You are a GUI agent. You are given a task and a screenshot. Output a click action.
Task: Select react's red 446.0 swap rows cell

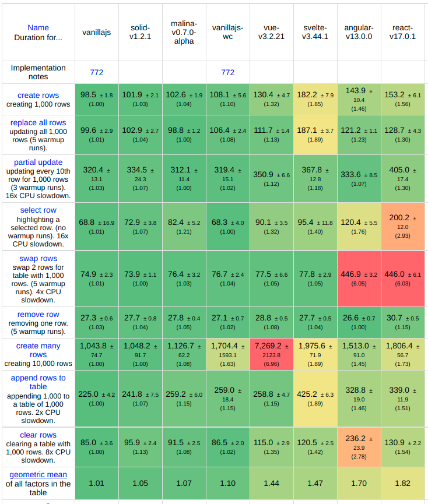pos(402,279)
